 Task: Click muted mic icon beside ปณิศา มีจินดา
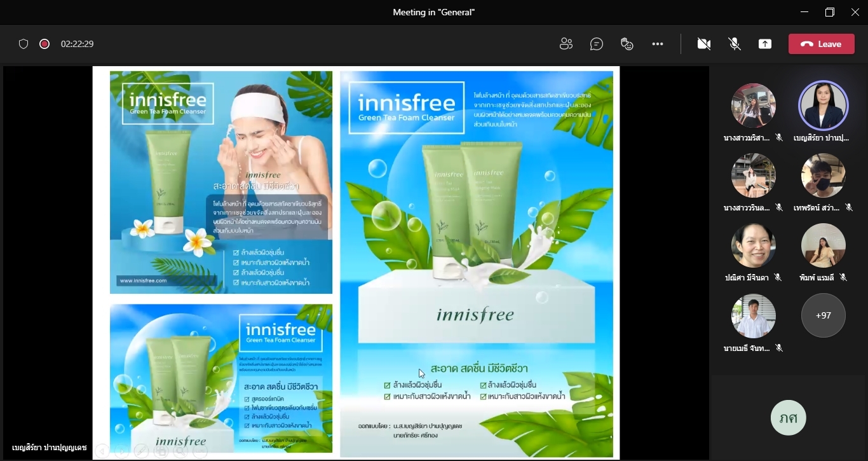(778, 278)
